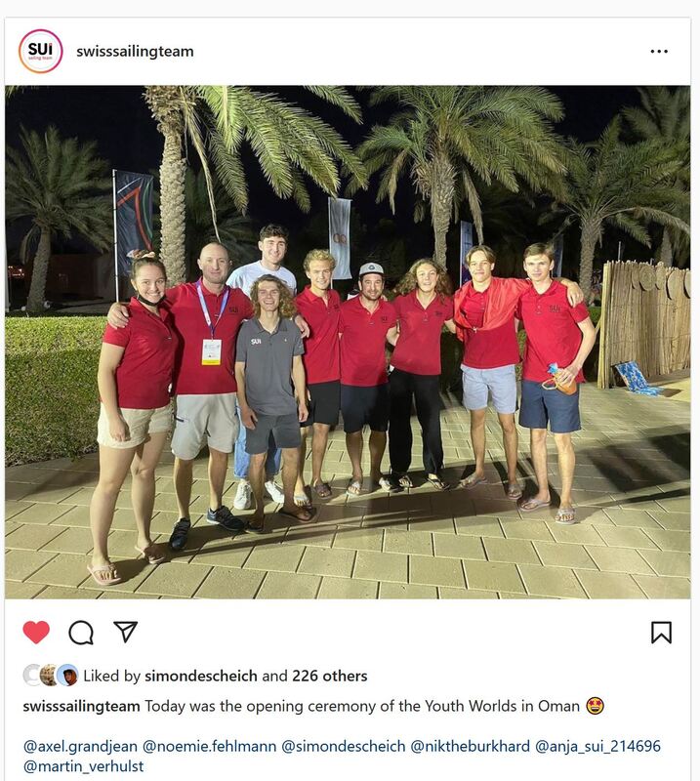
Task: Open the @anja_sui_214696 mention
Action: point(597,746)
